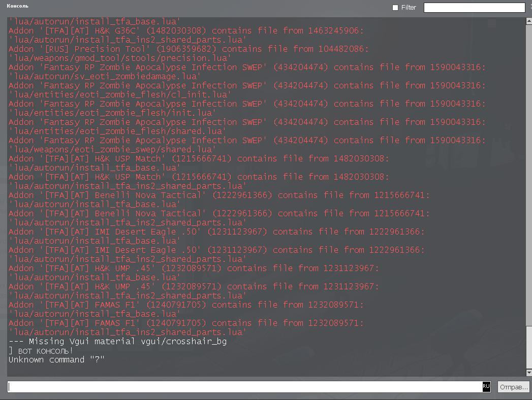
Task: Click the (1482030308) ID after H&K G36C
Action: [x=176, y=30]
